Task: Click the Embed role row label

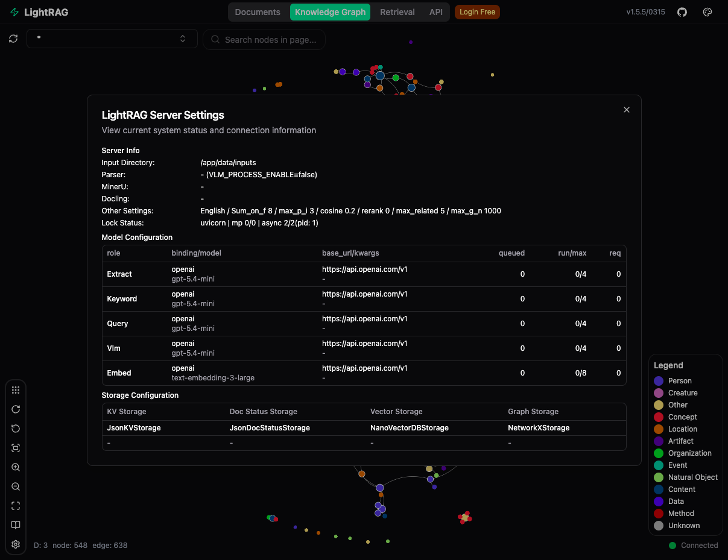Action: [x=119, y=373]
